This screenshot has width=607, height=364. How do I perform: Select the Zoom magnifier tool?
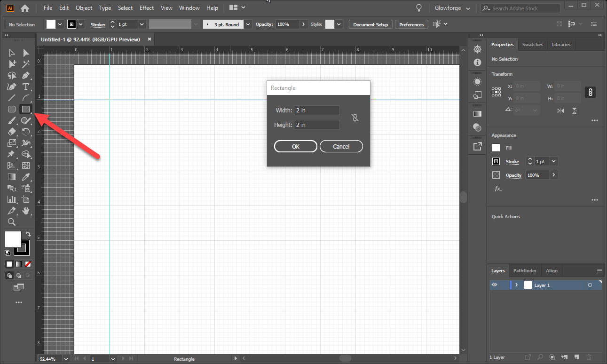12,222
